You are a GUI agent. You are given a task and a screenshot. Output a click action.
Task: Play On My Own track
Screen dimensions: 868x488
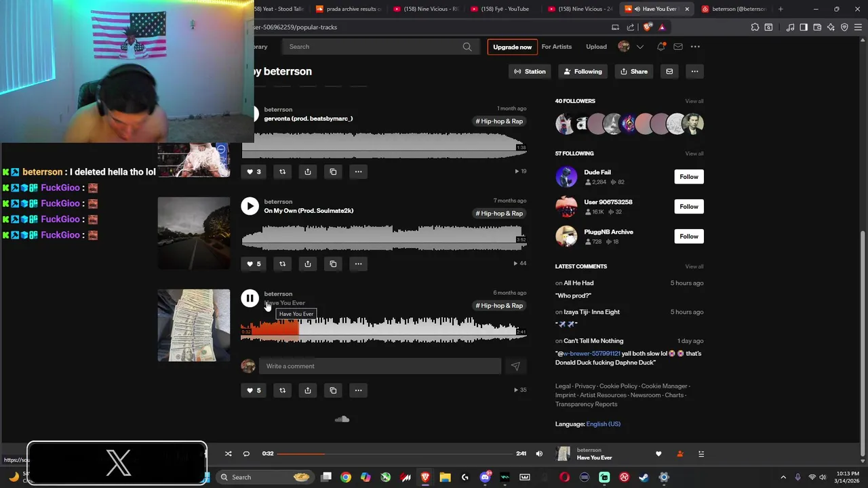(250, 206)
